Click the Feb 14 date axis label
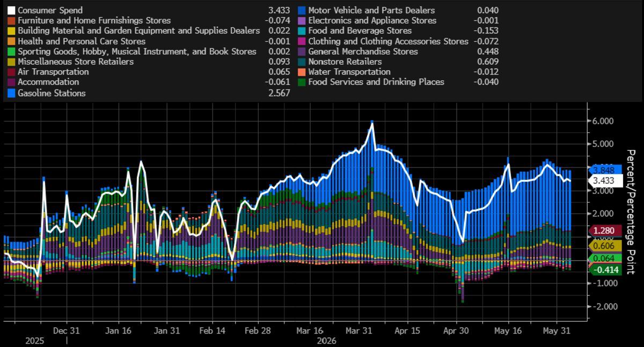 coord(213,330)
